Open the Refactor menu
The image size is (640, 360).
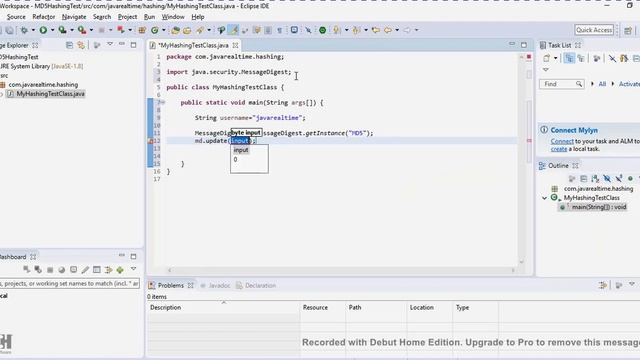pyautogui.click(x=44, y=17)
